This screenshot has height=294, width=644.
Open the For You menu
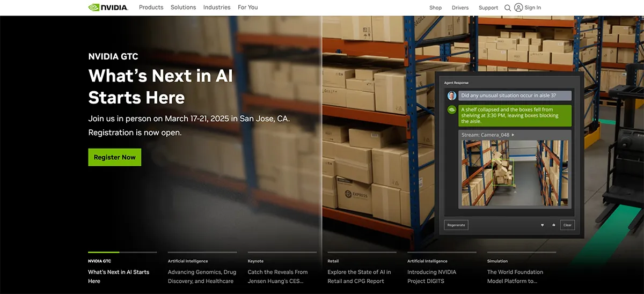[x=248, y=8]
